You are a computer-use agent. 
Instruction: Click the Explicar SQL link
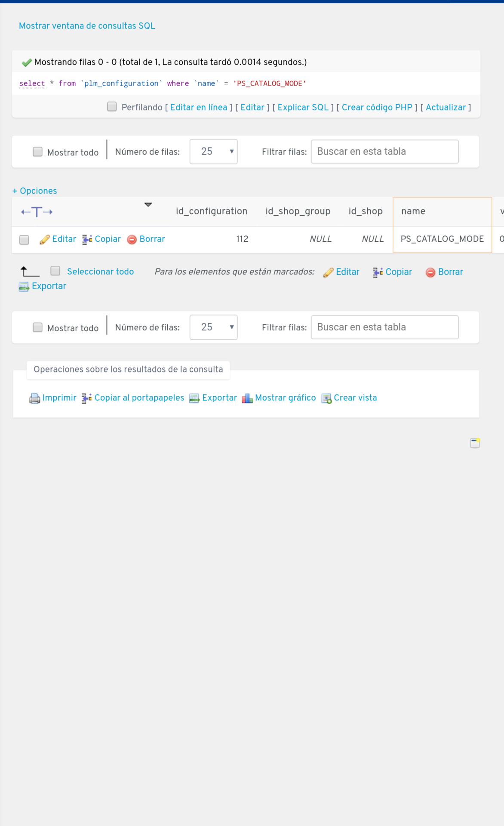pos(303,108)
